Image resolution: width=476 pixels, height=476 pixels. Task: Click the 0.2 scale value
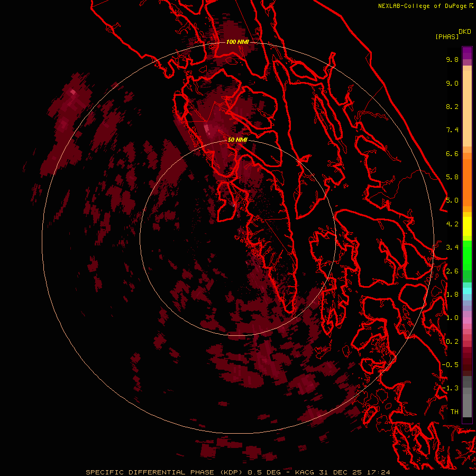point(452,342)
